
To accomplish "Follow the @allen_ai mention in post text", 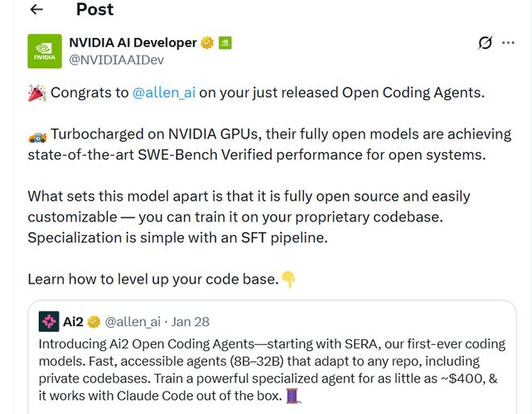I will click(164, 93).
